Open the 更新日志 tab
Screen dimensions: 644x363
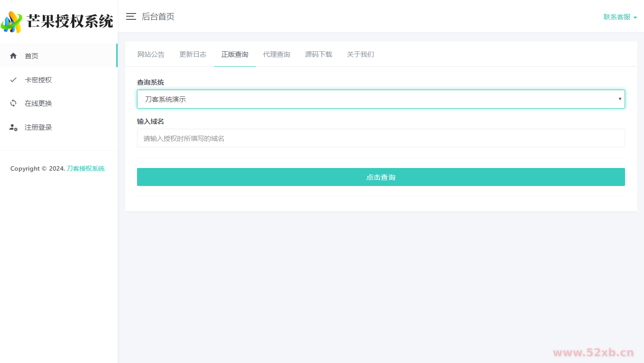pos(193,54)
